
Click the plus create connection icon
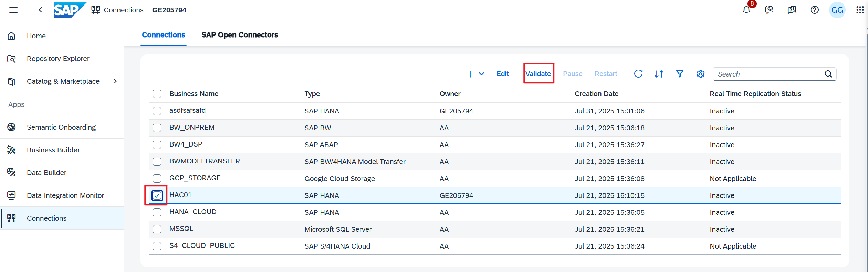click(470, 74)
